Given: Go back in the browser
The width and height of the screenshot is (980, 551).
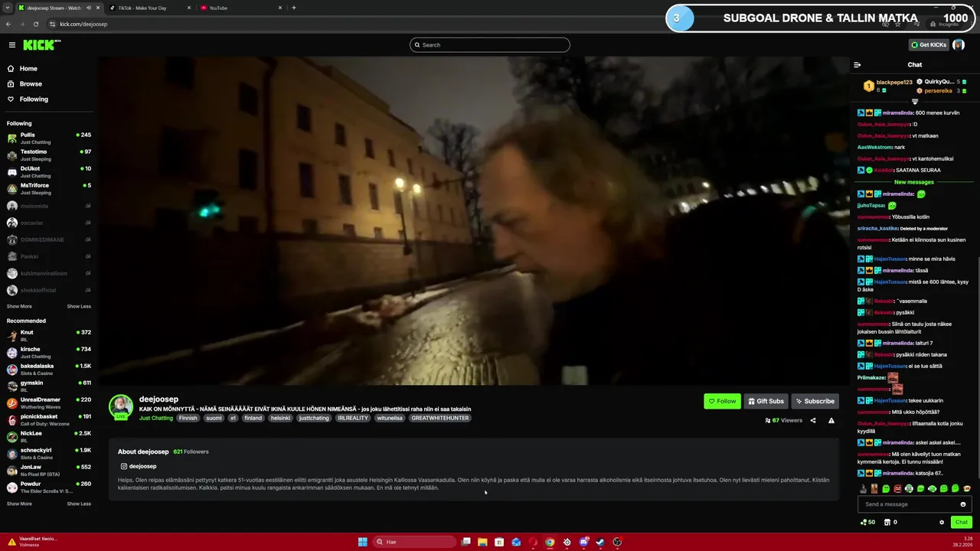Looking at the screenshot, I should pos(8,24).
